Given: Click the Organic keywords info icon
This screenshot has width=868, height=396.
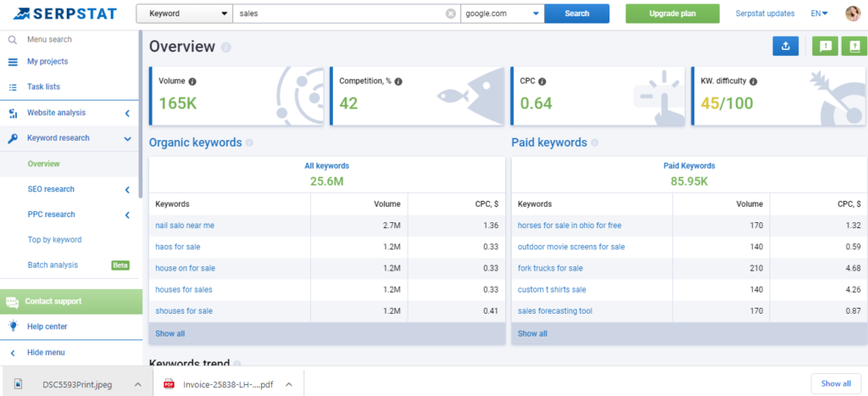Looking at the screenshot, I should 249,143.
